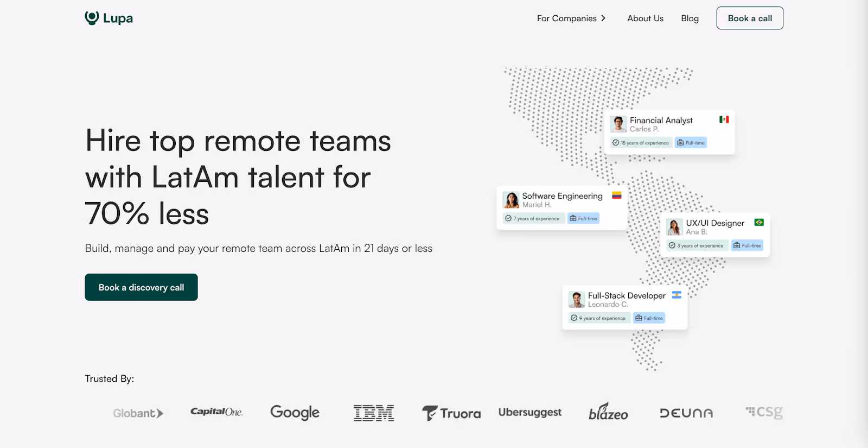The height and width of the screenshot is (448, 868).
Task: Click Full-time tag on Software Engineering card
Action: coord(583,218)
